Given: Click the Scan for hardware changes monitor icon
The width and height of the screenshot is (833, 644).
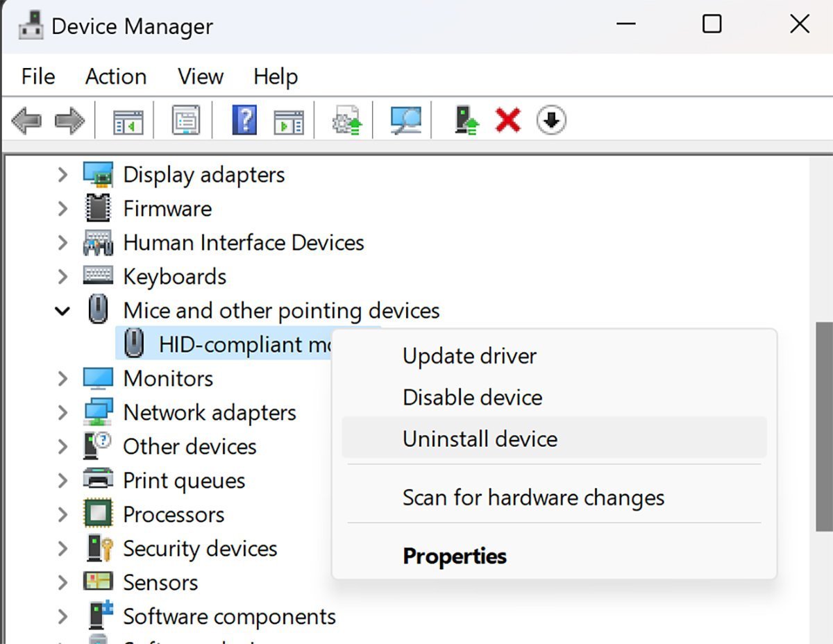Looking at the screenshot, I should tap(405, 121).
